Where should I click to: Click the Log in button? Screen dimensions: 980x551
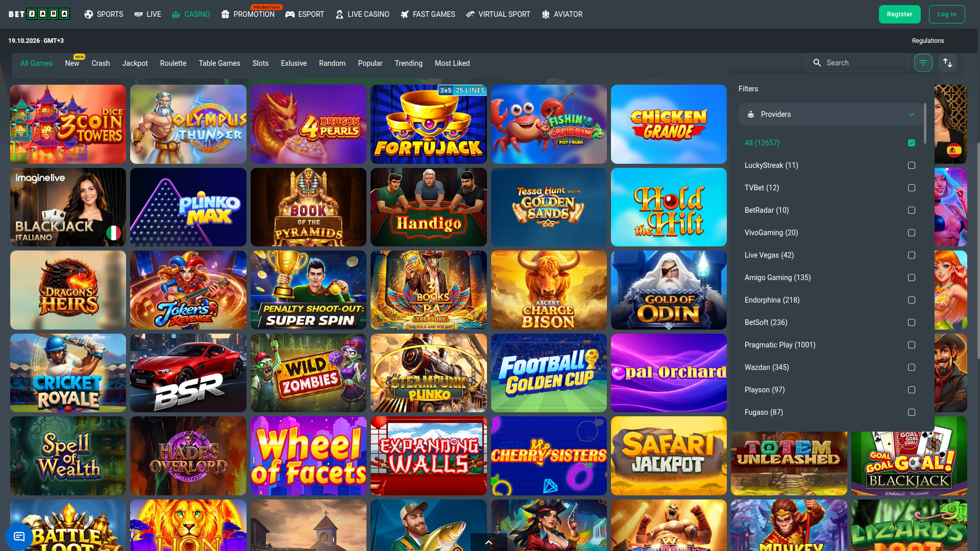pos(947,14)
